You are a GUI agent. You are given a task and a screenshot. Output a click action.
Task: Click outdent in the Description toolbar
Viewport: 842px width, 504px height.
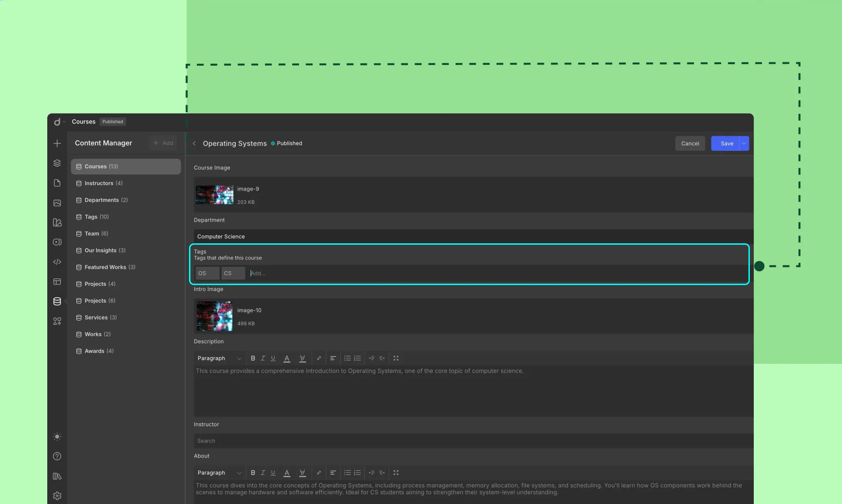point(371,358)
